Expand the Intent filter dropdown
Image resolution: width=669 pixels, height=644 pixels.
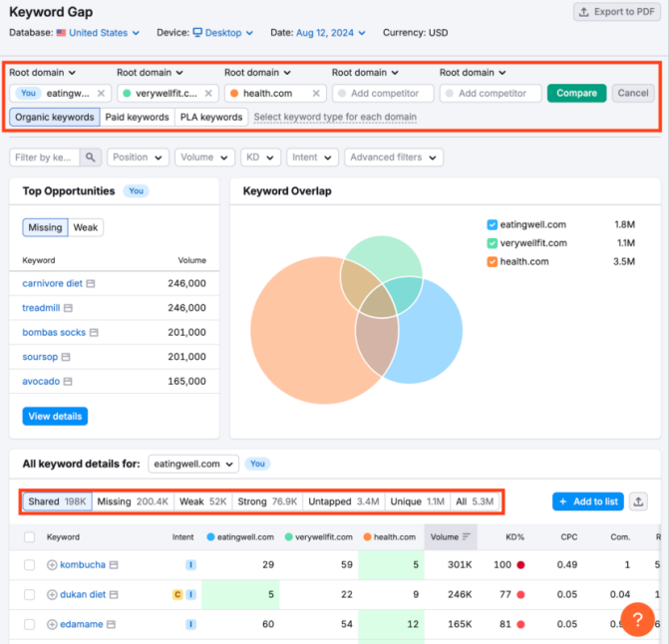tap(312, 158)
